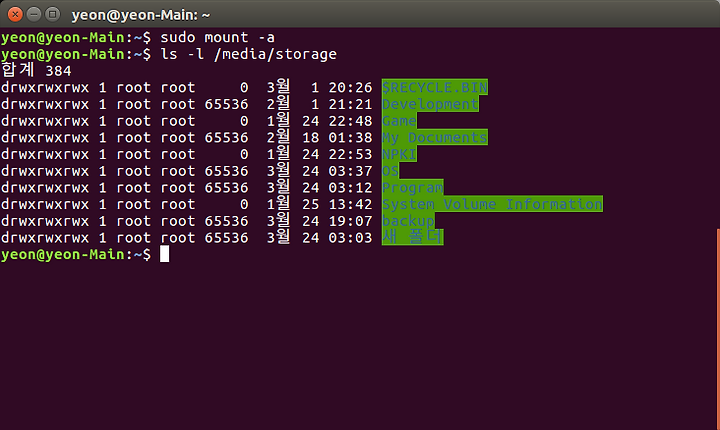Click the 22:53 timestamp of NPKI

pos(350,154)
